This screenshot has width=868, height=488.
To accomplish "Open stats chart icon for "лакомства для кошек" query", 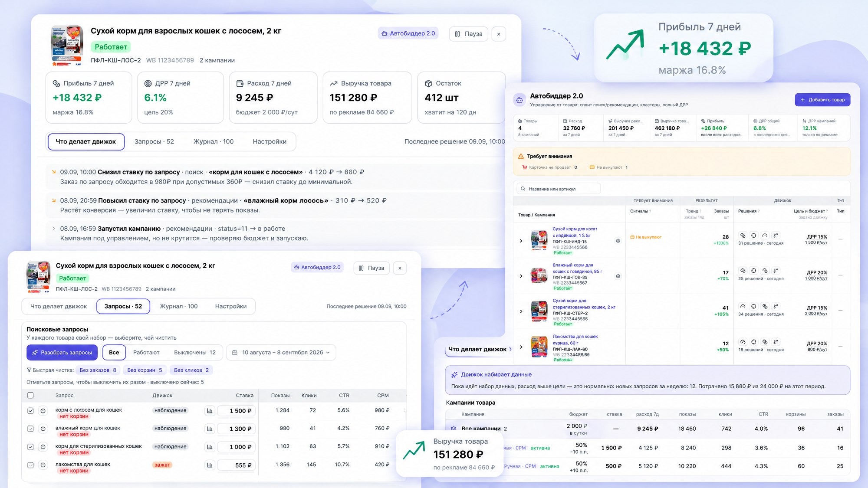I will pos(210,465).
